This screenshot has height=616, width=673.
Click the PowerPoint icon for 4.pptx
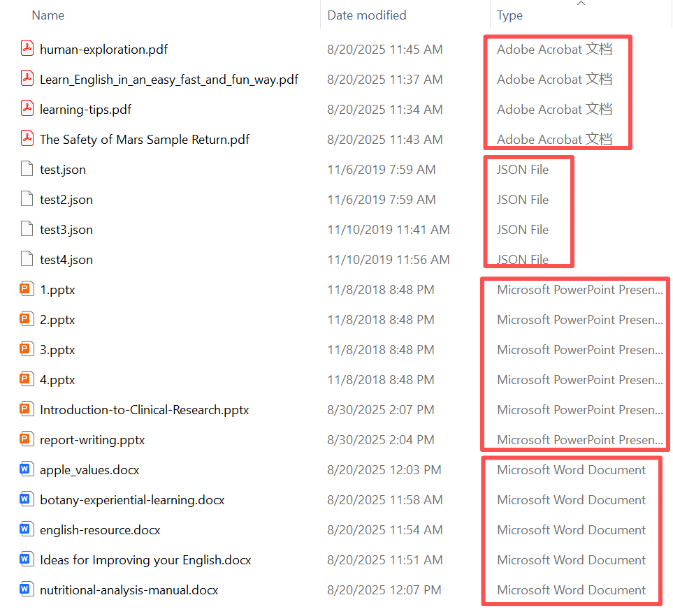(x=27, y=379)
